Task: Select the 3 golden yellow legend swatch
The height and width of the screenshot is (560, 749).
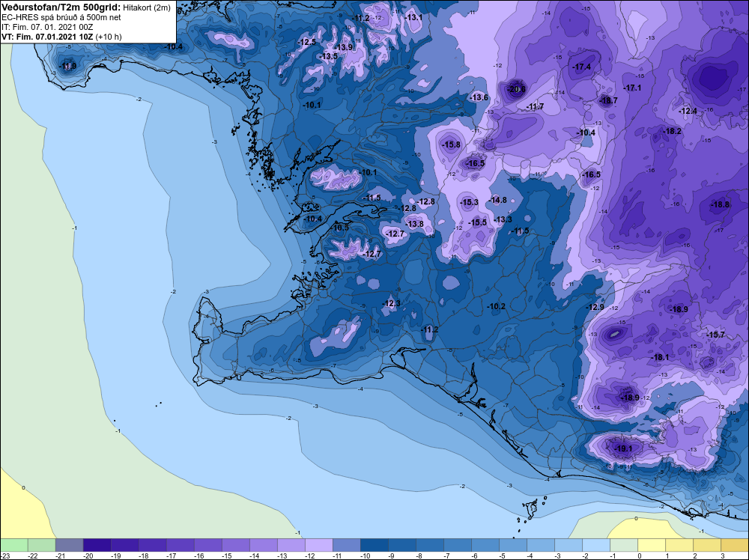Action: [x=735, y=545]
